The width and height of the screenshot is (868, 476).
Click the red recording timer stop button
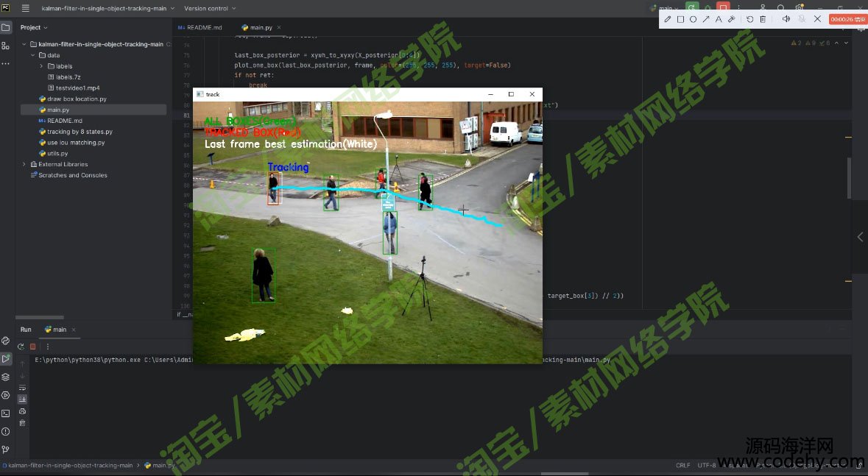(x=847, y=19)
